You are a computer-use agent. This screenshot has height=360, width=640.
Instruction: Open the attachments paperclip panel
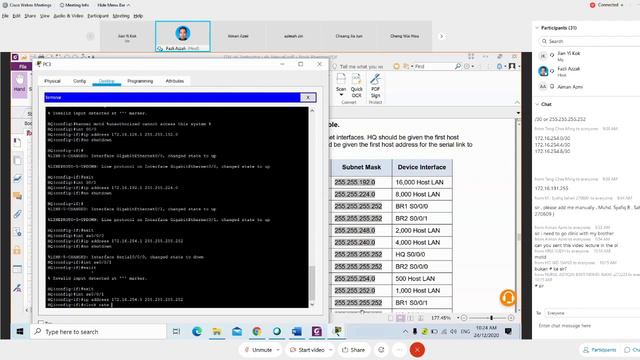tap(17, 214)
